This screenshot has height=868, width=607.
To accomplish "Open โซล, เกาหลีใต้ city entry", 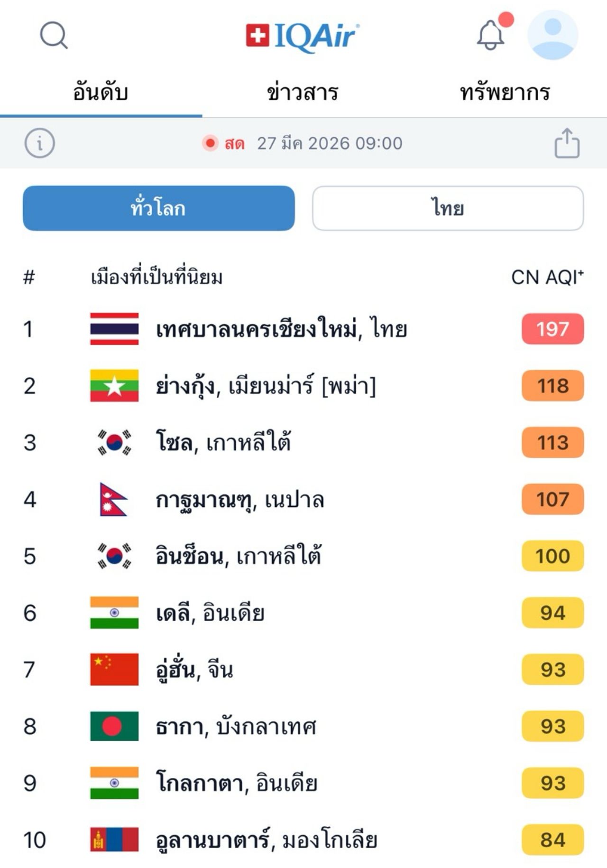I will (x=223, y=442).
